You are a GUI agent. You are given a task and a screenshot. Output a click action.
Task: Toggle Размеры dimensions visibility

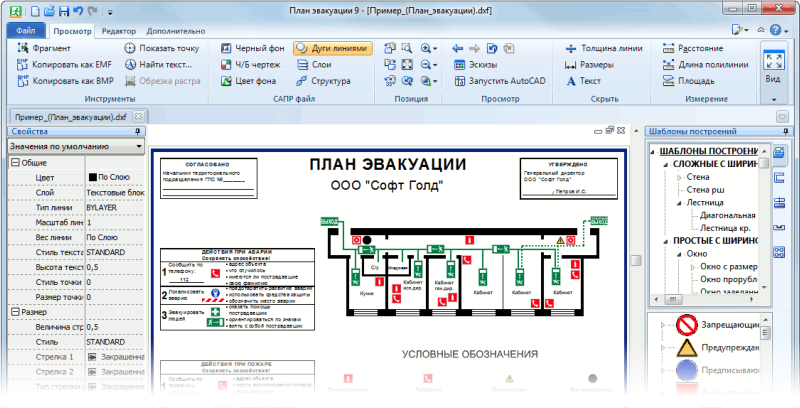click(589, 64)
